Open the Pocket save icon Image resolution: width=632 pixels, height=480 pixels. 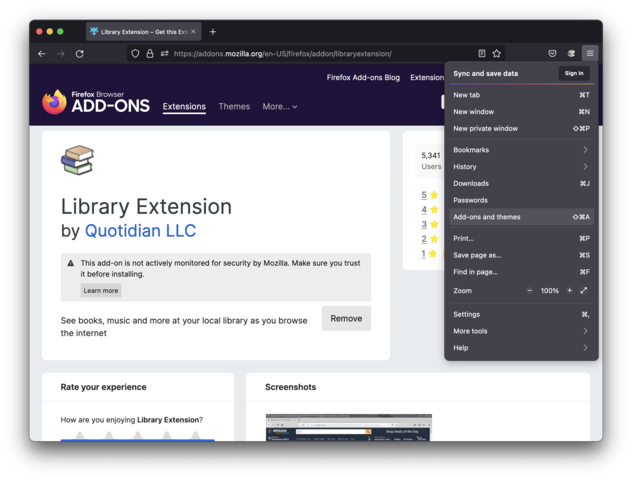[x=552, y=53]
